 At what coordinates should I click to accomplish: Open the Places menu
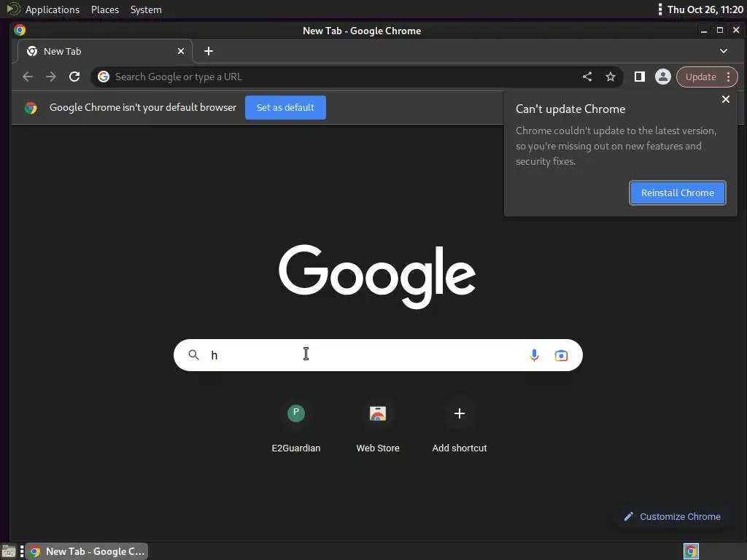[x=105, y=9]
